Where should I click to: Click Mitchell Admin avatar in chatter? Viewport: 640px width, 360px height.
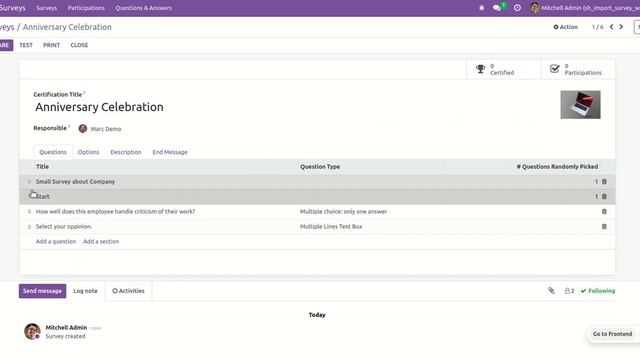(32, 331)
